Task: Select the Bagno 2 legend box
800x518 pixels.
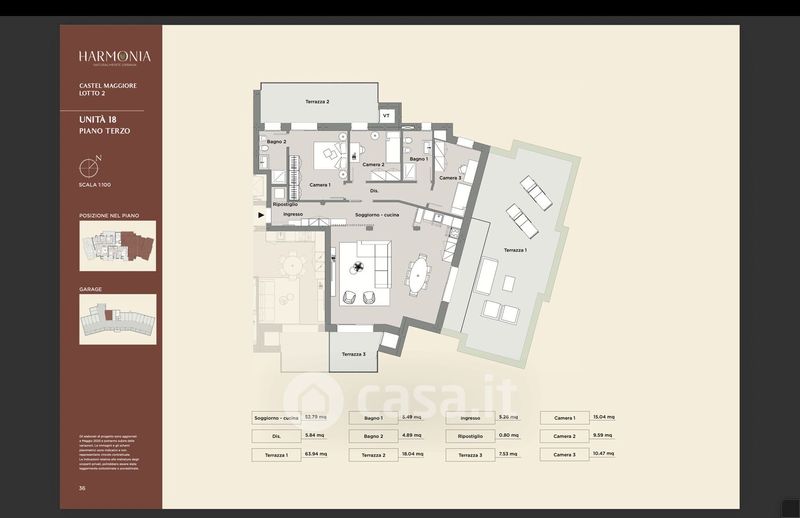Action: coord(371,436)
